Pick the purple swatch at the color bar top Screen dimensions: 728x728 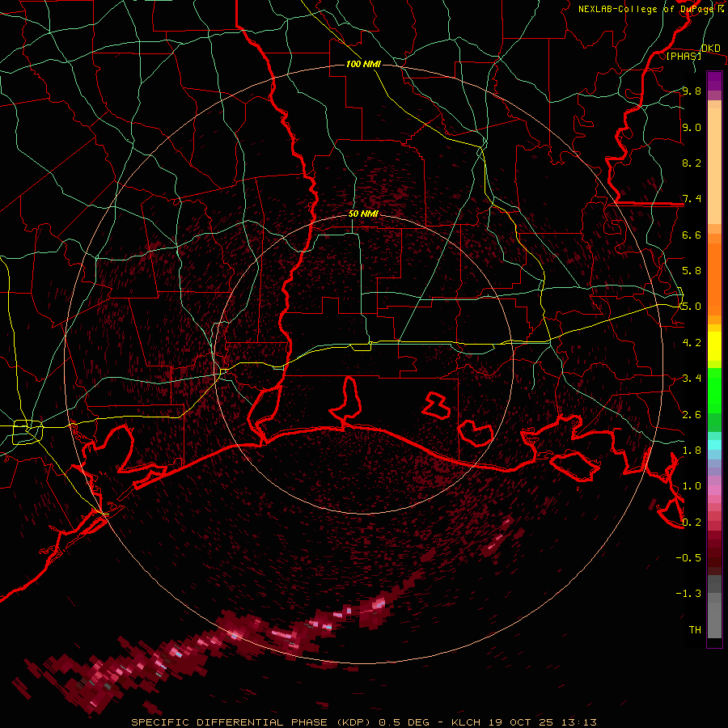(x=714, y=81)
